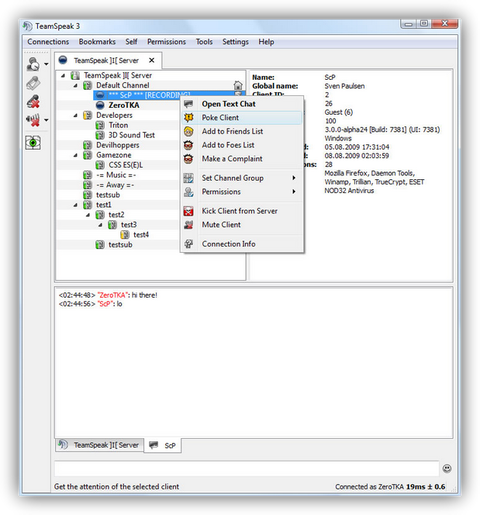
Task: Toggle the Mute Microphone toolbar icon
Action: [33, 101]
